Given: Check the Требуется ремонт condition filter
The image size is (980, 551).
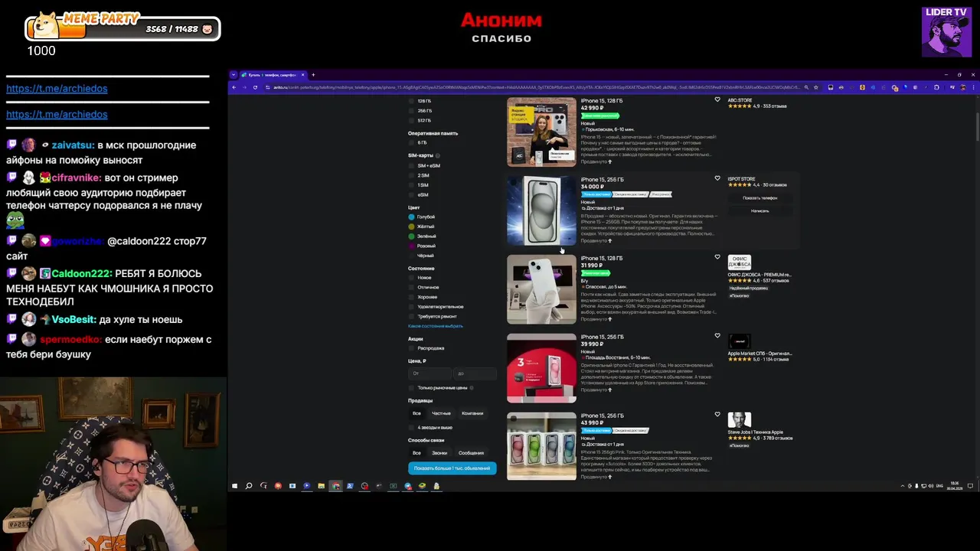Looking at the screenshot, I should pos(411,316).
